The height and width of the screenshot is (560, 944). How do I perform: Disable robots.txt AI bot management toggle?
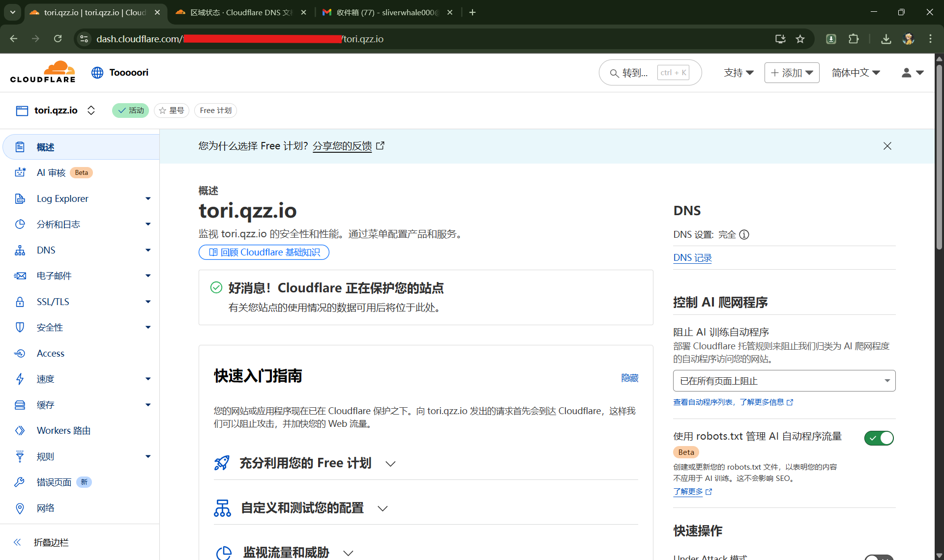point(879,438)
